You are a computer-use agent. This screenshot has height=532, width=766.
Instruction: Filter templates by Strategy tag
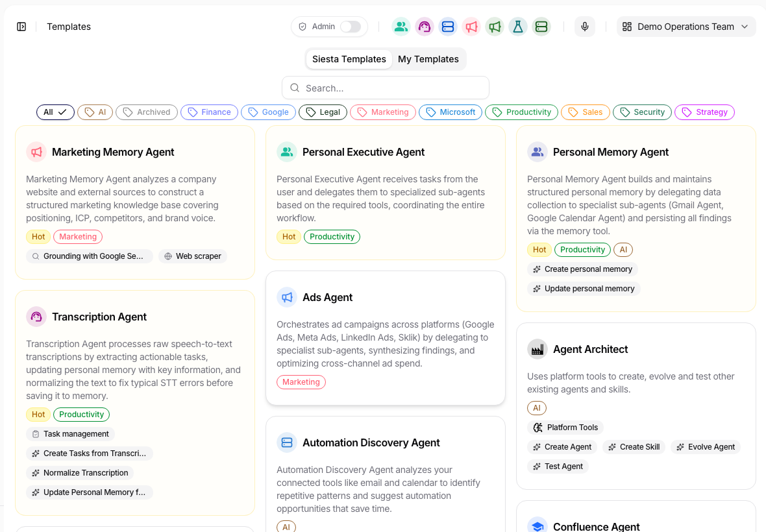(704, 112)
